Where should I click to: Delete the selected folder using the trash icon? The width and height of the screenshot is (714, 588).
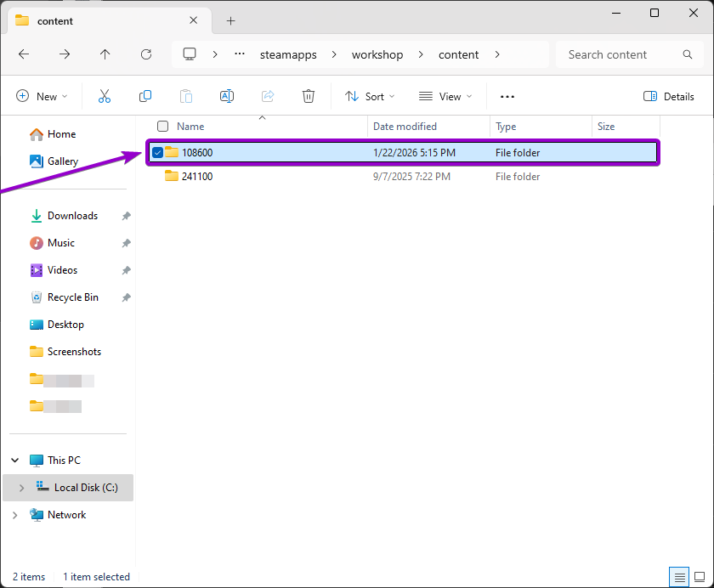(308, 96)
